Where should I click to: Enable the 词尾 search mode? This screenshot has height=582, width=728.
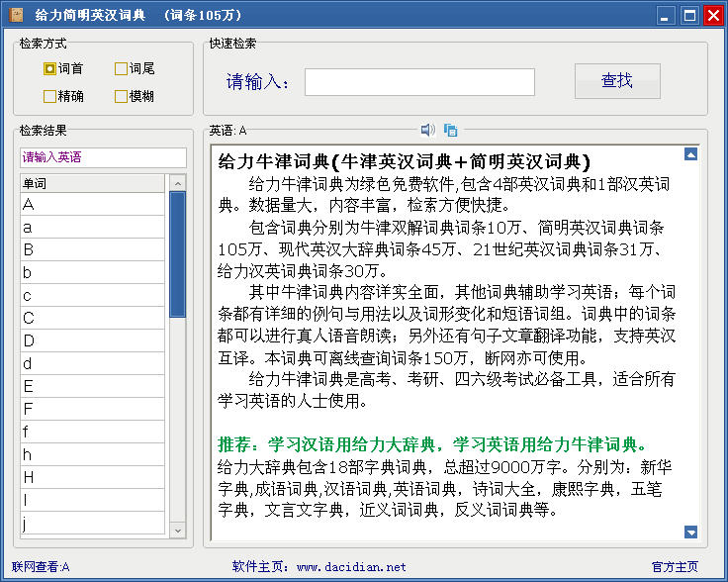[x=135, y=68]
